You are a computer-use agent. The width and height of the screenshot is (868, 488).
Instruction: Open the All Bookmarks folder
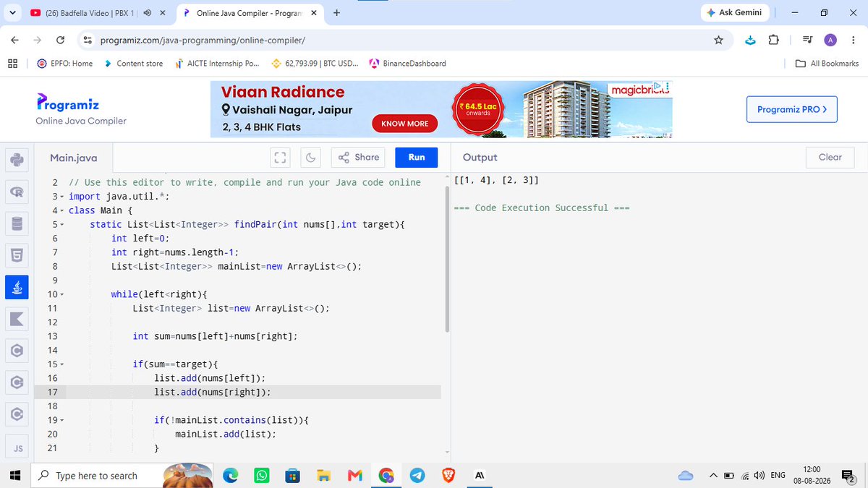(827, 64)
